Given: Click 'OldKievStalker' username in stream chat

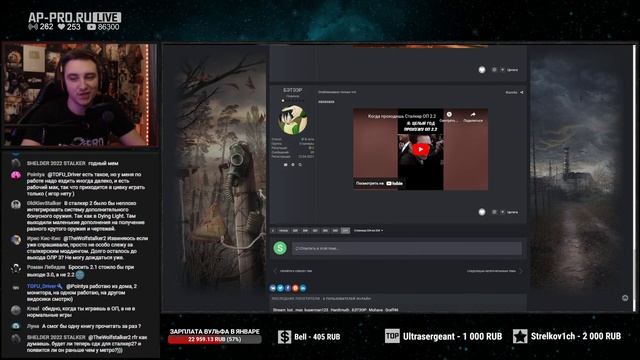Looking at the screenshot, I should coord(44,203).
